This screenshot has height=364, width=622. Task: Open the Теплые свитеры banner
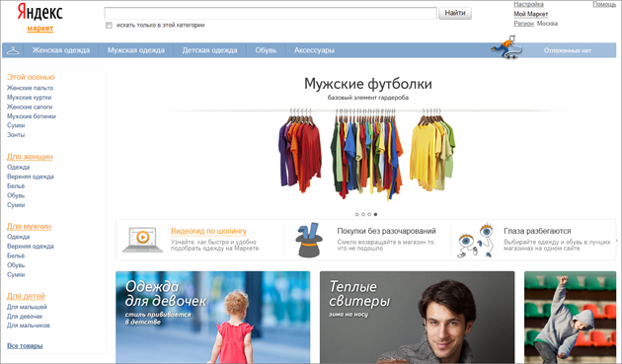417,318
